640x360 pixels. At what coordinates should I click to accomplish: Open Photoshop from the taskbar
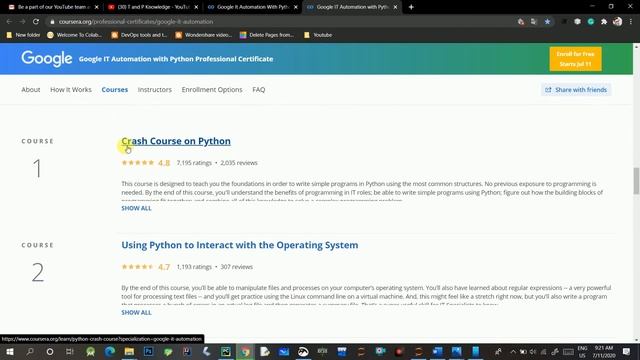(149, 352)
